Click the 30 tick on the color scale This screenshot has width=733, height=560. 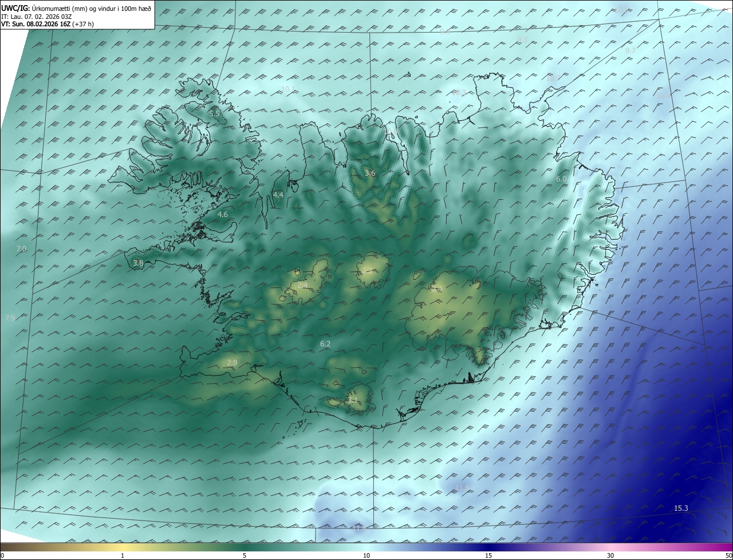[x=610, y=556]
